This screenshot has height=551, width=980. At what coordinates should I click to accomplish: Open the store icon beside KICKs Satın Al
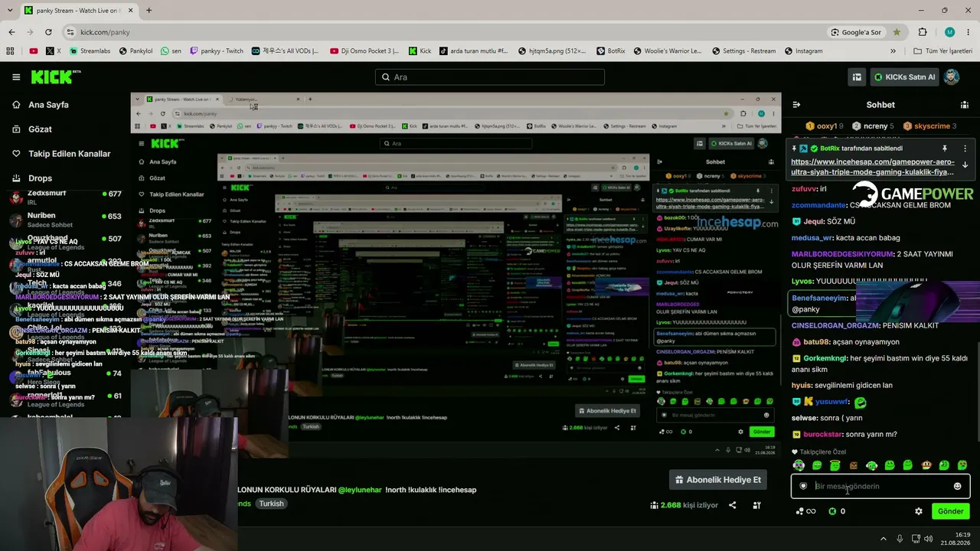coord(857,77)
